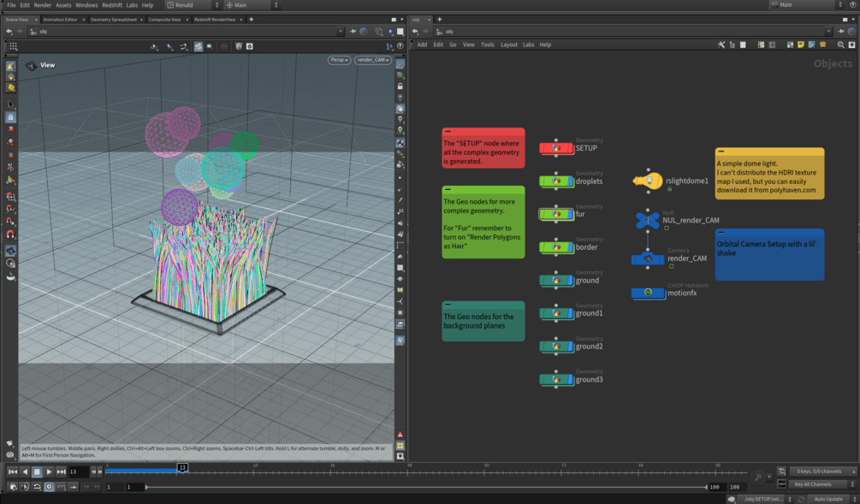Toggle display flag on ground3 node

(571, 380)
